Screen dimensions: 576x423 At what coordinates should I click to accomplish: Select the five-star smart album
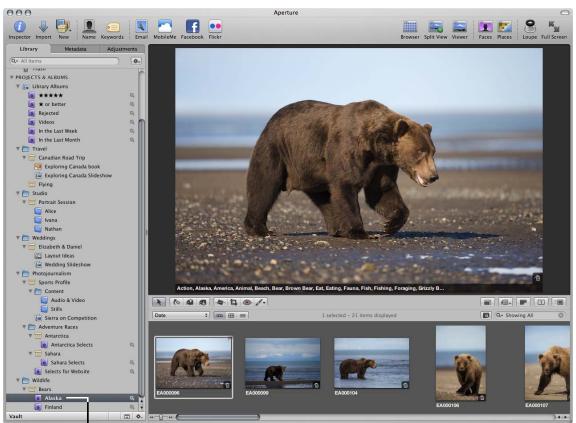[x=72, y=95]
